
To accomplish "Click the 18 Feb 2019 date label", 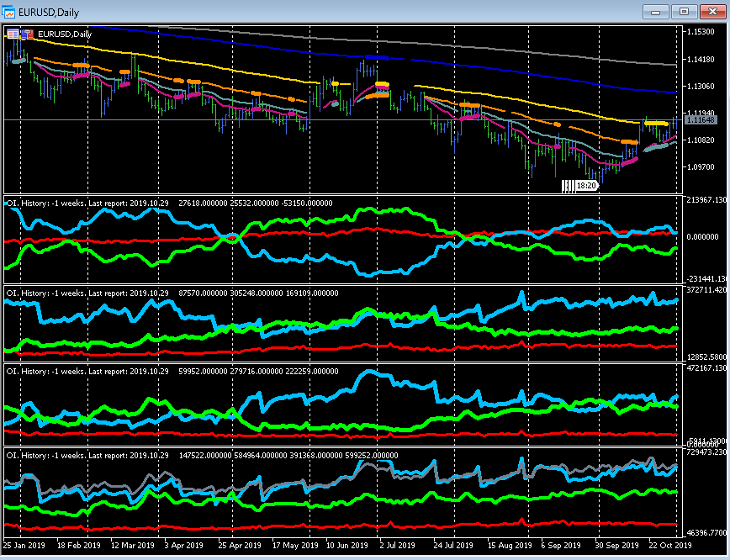I will click(x=79, y=545).
